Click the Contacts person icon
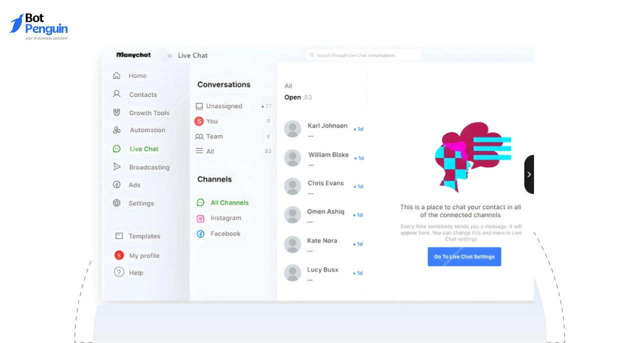The height and width of the screenshot is (343, 644). [116, 94]
